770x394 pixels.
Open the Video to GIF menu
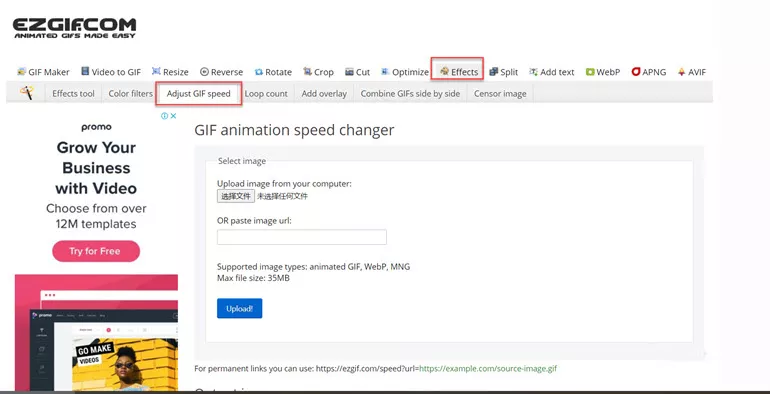click(x=111, y=72)
